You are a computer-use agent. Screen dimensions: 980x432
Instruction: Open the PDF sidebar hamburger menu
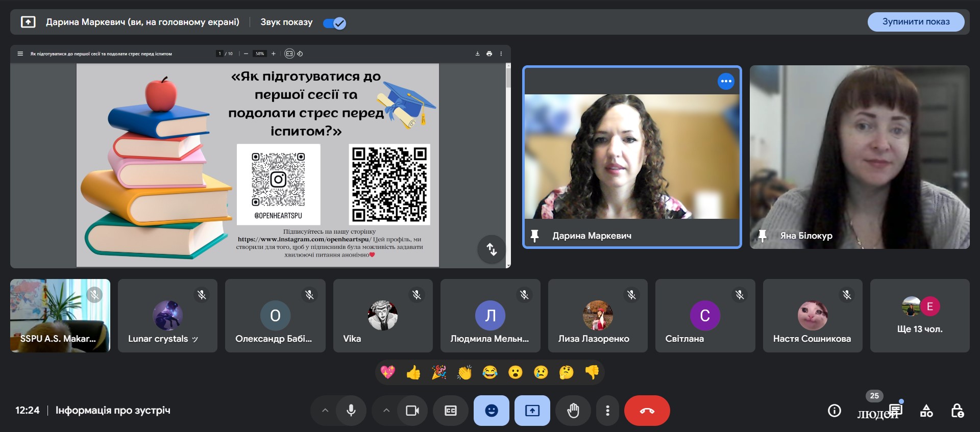[20, 54]
